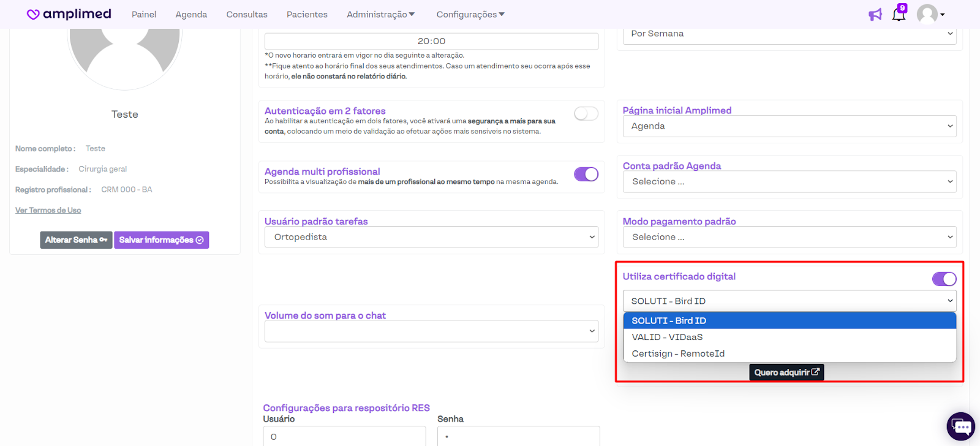Disable Agenda multi profissional toggle

586,174
